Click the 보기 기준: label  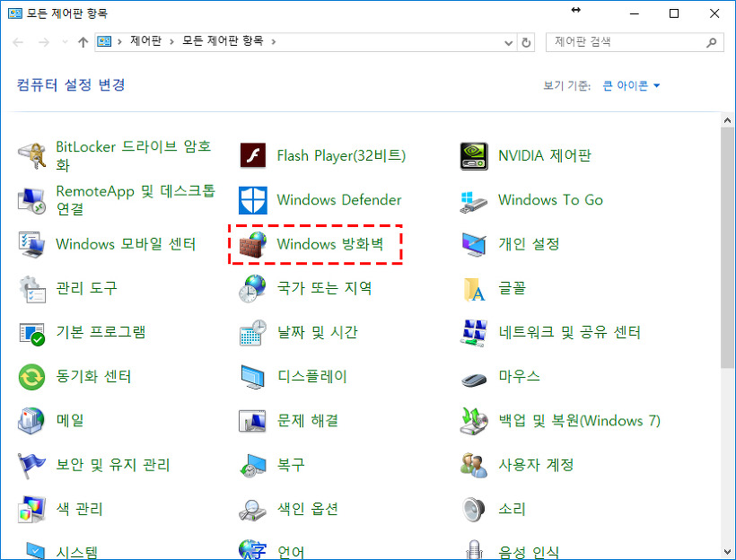click(x=567, y=86)
